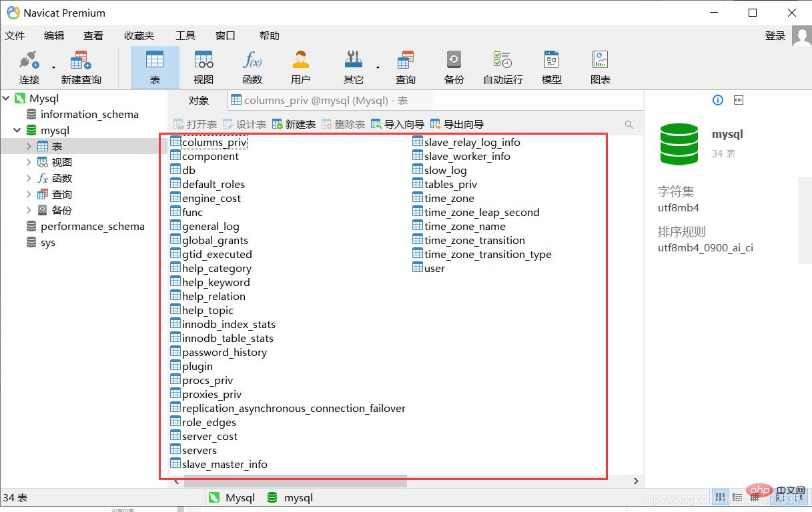Show the DDL view in info panel

click(x=739, y=100)
